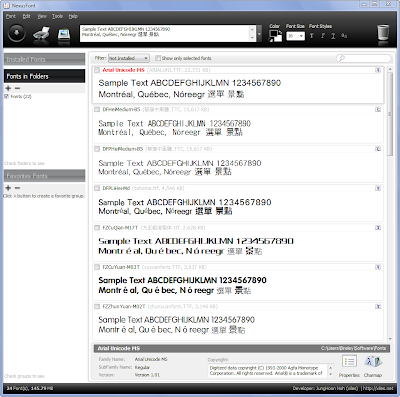Viewport: 400px width, 397px height.
Task: Click the font list scroll-up arrow
Action: [390, 69]
